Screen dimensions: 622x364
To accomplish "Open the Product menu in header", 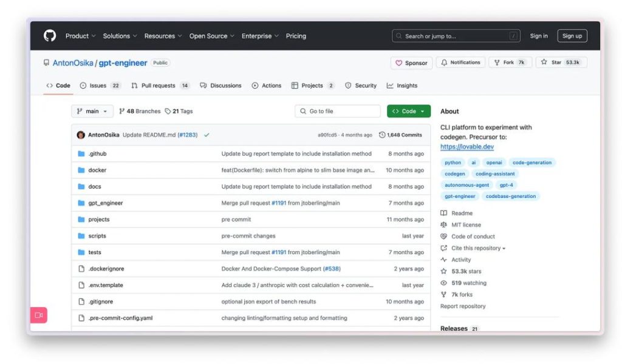I will pos(80,36).
